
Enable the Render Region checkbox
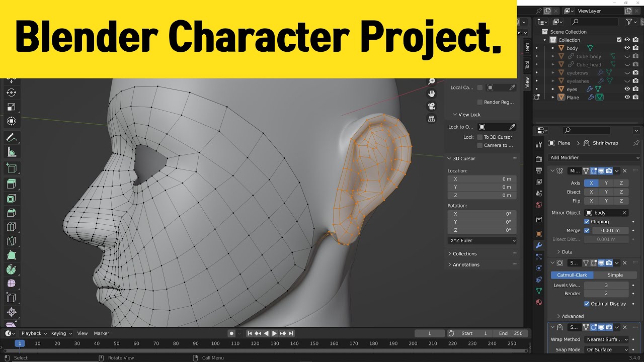[479, 102]
